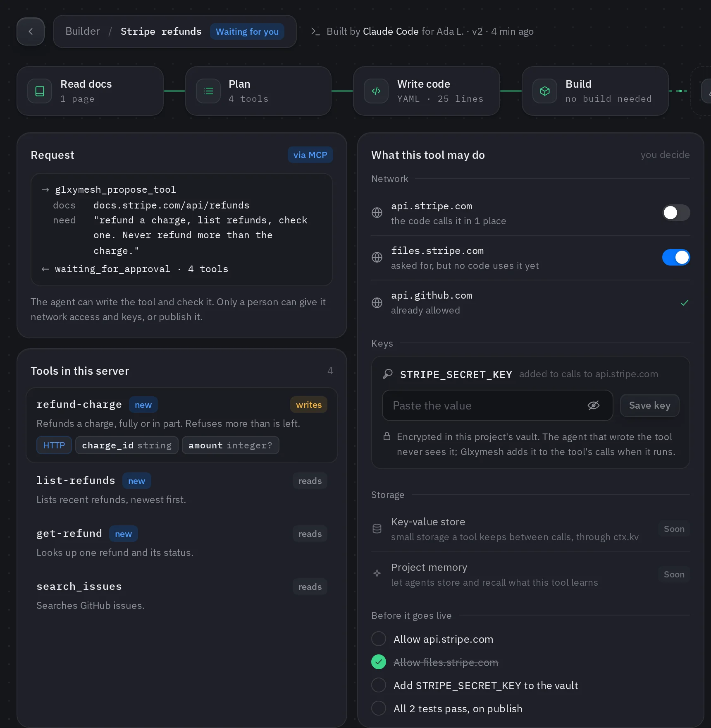
Task: Open the Build step card
Action: tap(595, 91)
